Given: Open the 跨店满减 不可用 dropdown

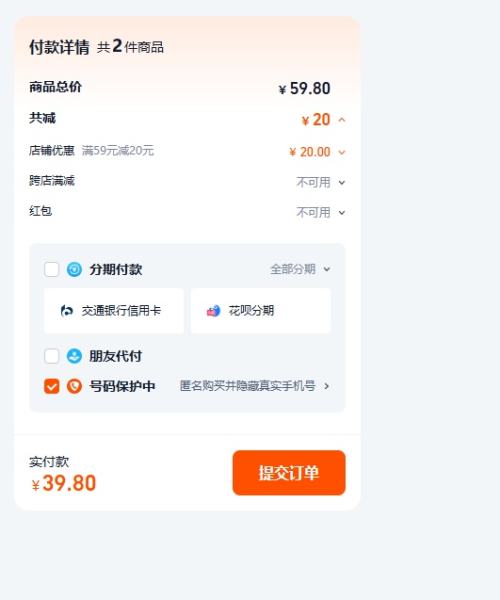Looking at the screenshot, I should [342, 183].
